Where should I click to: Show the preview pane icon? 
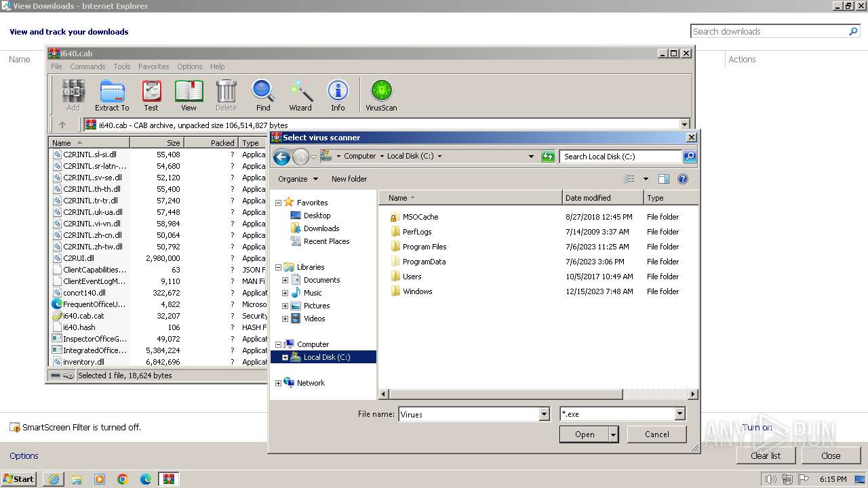pyautogui.click(x=664, y=179)
